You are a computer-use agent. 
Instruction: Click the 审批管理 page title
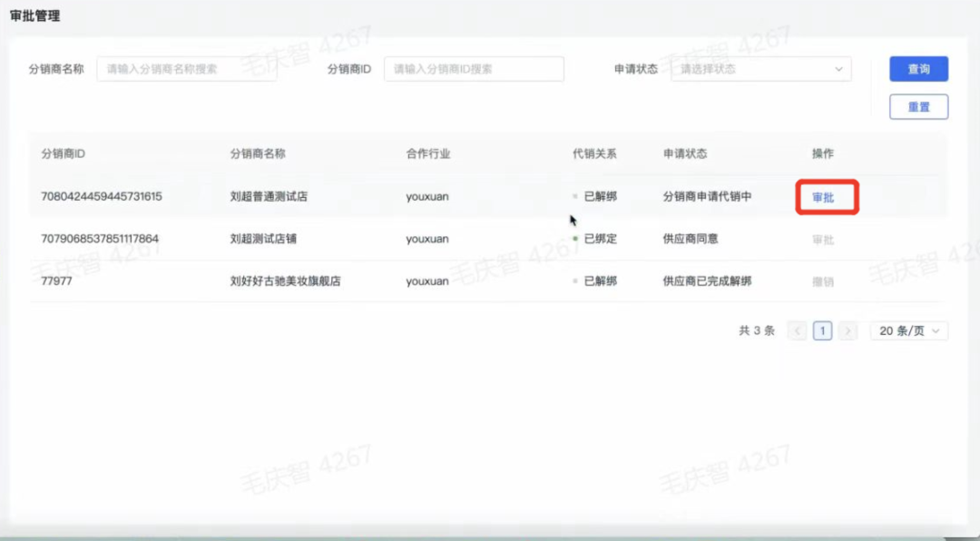[x=35, y=15]
